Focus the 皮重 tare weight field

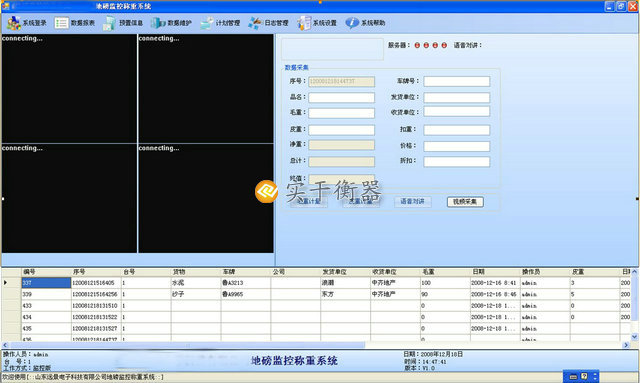coord(341,130)
